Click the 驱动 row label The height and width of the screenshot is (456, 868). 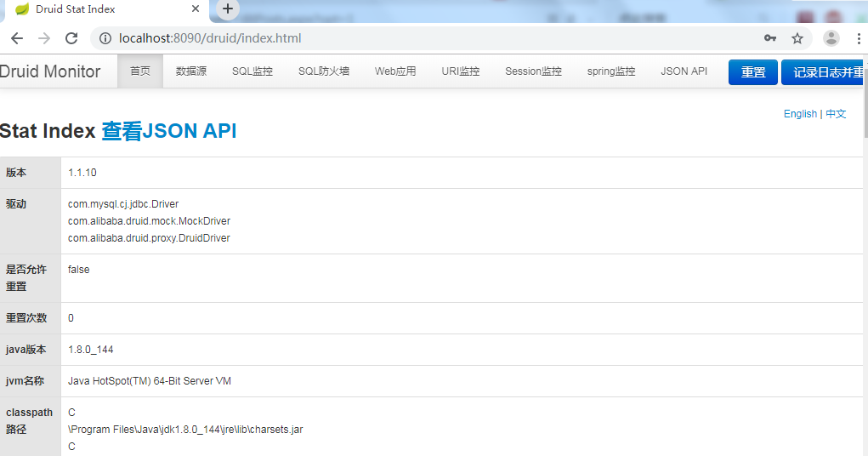click(x=16, y=204)
